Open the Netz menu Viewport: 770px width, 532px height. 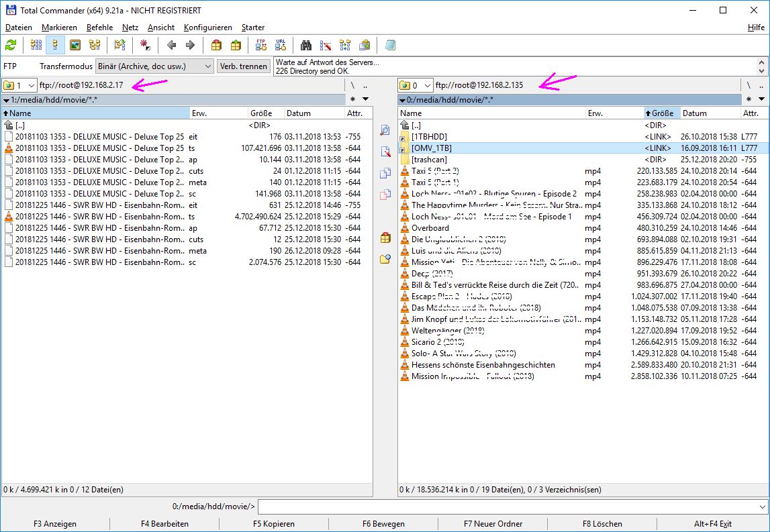pyautogui.click(x=130, y=28)
